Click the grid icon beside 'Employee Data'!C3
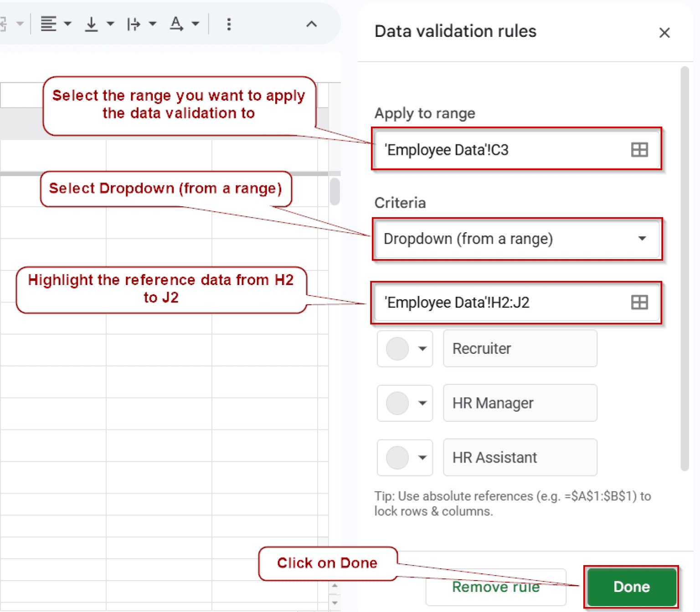 coord(639,149)
